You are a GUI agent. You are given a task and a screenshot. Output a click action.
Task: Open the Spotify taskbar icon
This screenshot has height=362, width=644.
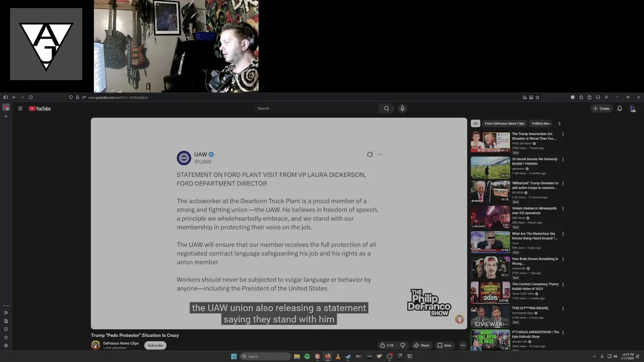point(307,356)
